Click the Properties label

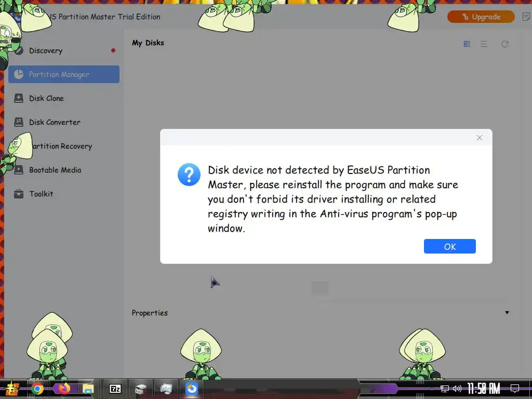point(150,313)
